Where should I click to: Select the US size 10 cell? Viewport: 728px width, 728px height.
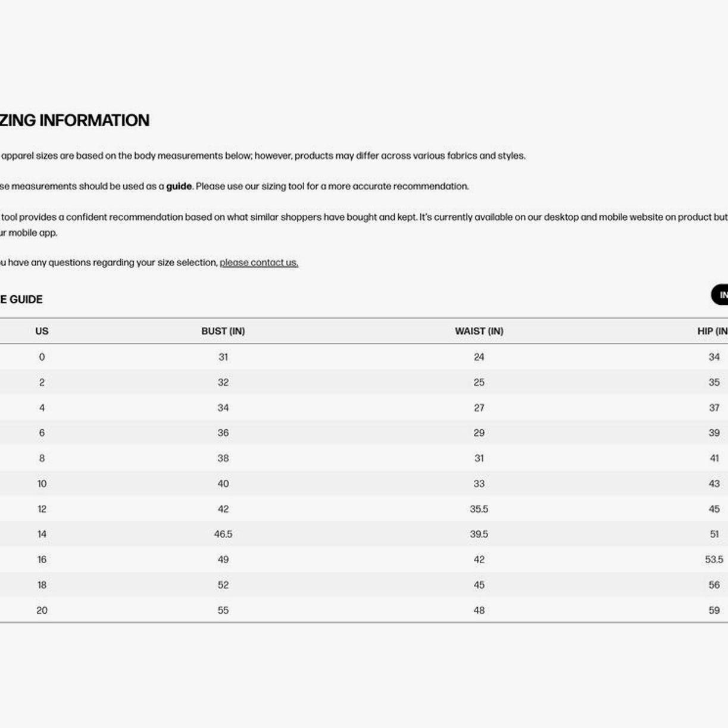click(42, 484)
